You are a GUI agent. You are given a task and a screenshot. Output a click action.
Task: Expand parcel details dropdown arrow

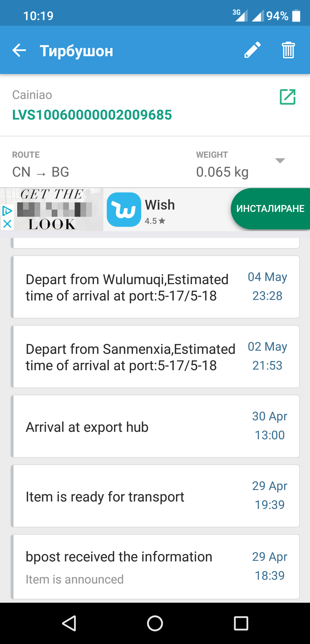pos(280,161)
